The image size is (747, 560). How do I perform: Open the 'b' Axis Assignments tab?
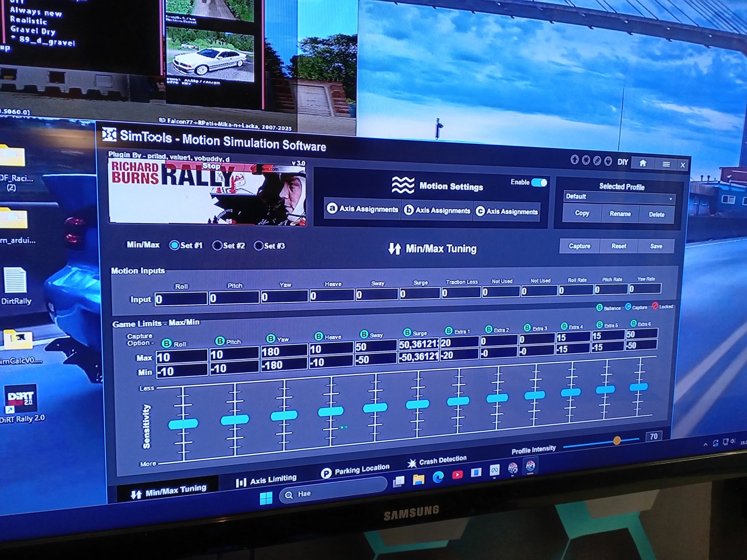[437, 210]
